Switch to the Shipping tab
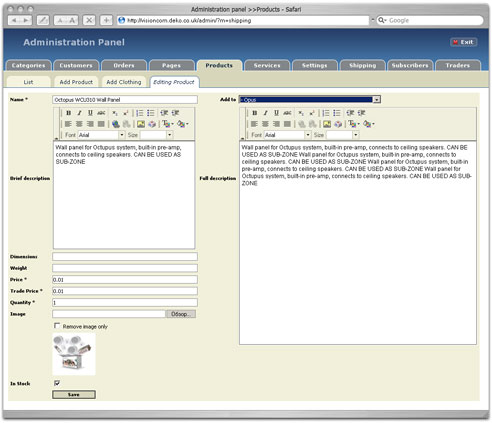Image resolution: width=492 pixels, height=423 pixels. pyautogui.click(x=362, y=65)
